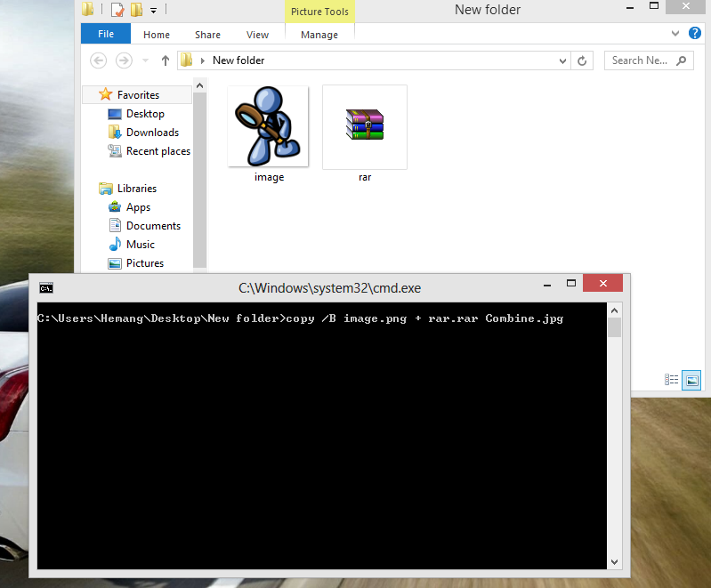711x588 pixels.
Task: Click the search magnifier icon
Action: [x=681, y=60]
